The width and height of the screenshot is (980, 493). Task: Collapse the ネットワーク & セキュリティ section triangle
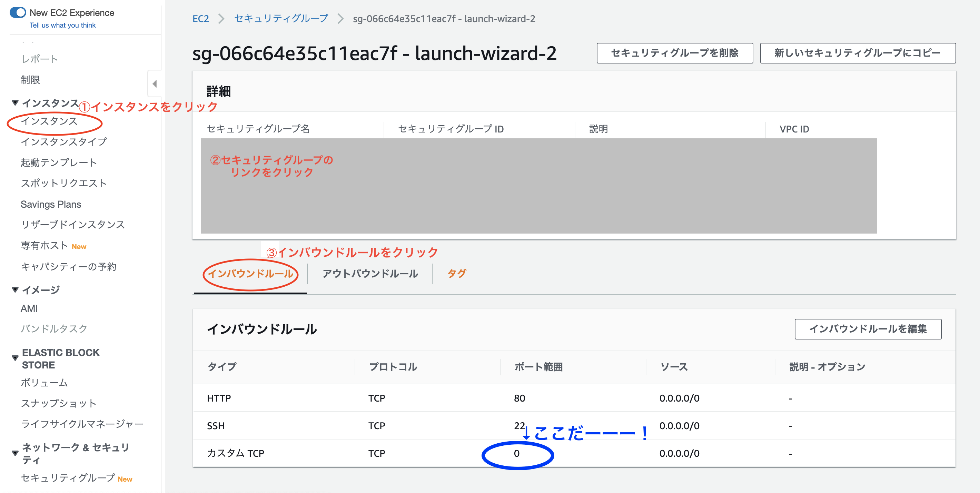[15, 453]
